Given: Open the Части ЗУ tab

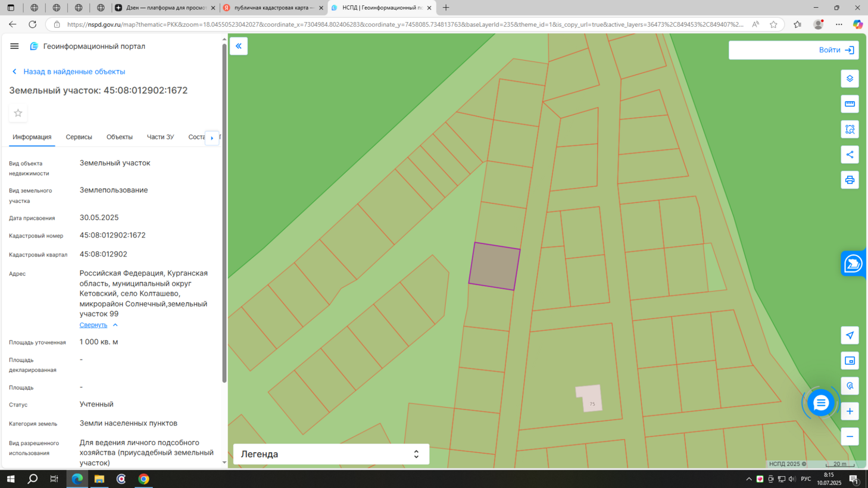Looking at the screenshot, I should (x=160, y=137).
